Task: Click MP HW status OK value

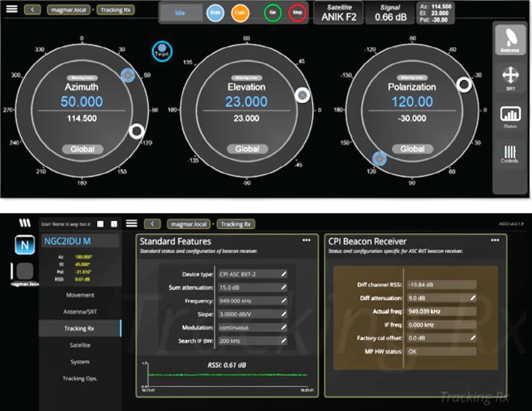Action: [x=442, y=351]
